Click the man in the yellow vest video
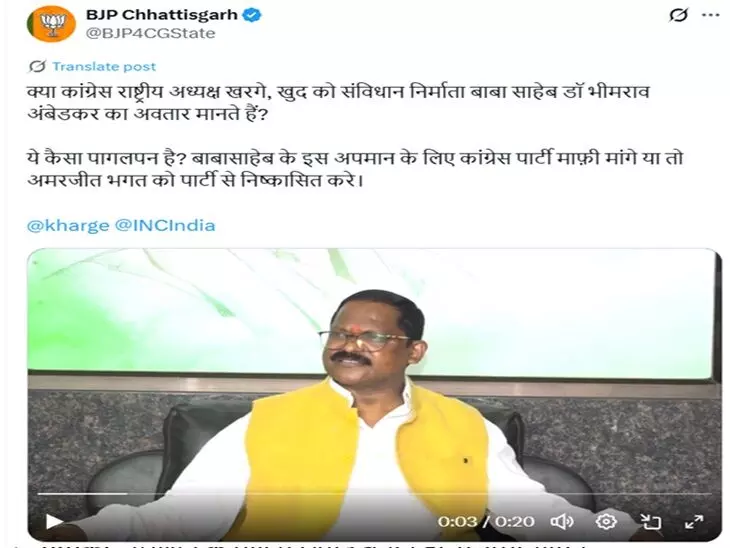730x548 pixels. click(374, 395)
